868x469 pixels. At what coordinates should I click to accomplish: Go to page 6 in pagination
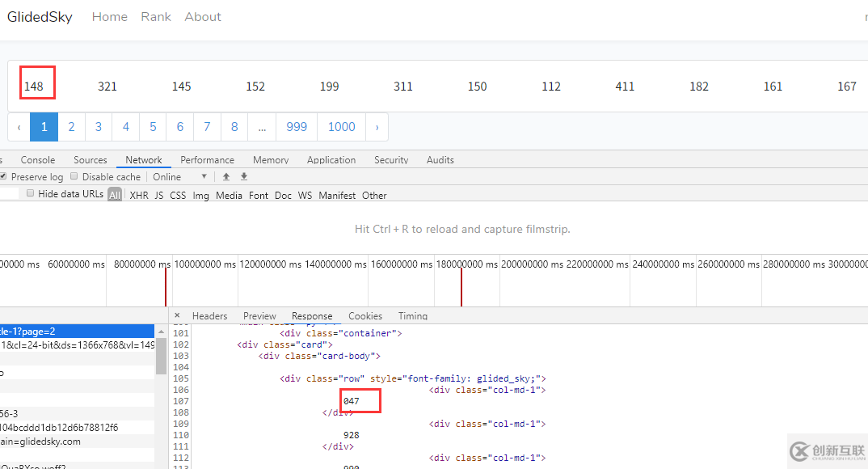(180, 127)
